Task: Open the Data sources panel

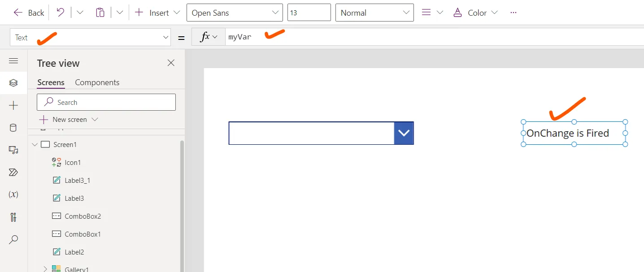Action: point(13,128)
